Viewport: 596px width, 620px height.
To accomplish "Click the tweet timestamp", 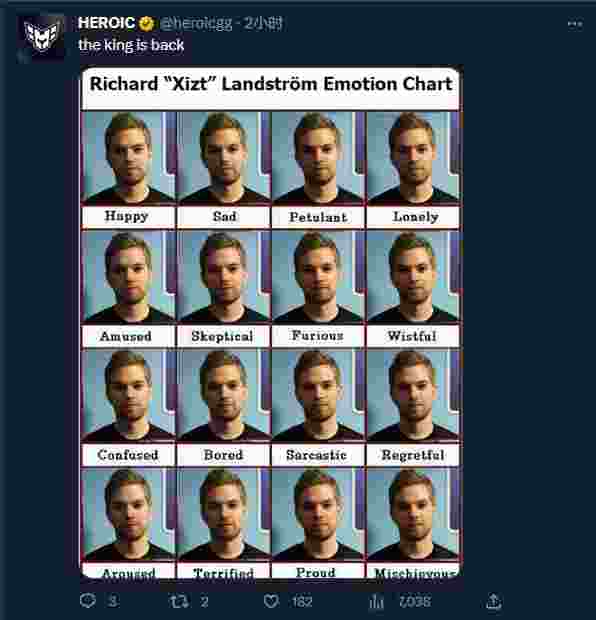I will click(x=263, y=24).
